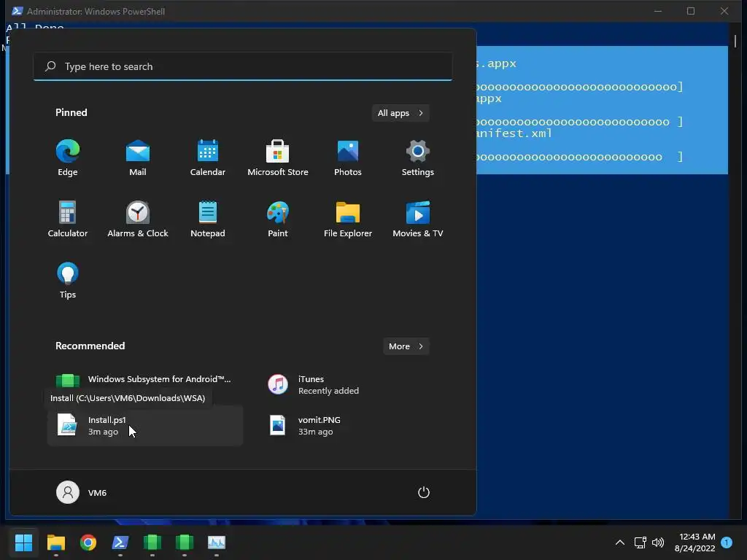Open the recommended vomit.PNG file

[x=355, y=426]
